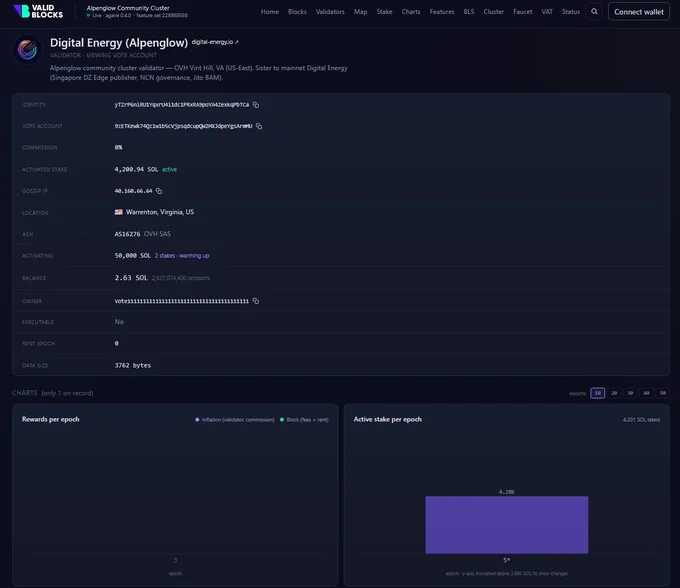Click the Alpenglow Community Cluster label
This screenshot has height=588, width=680.
coord(128,8)
